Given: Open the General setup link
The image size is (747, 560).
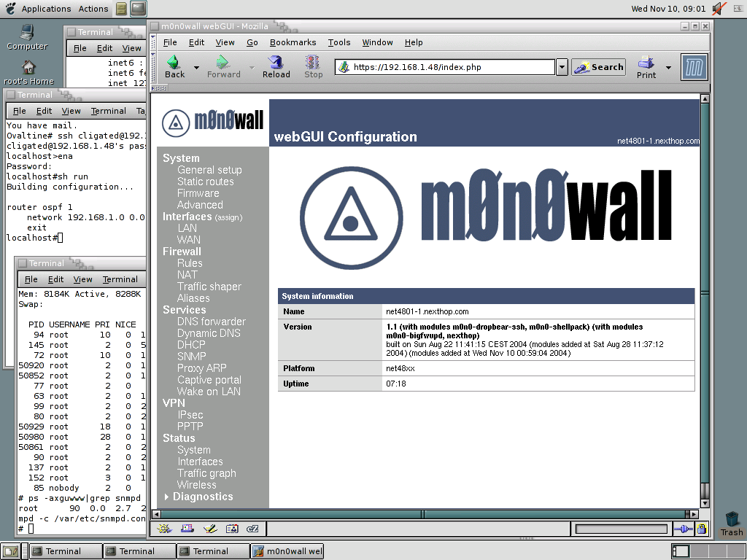Looking at the screenshot, I should [x=209, y=170].
